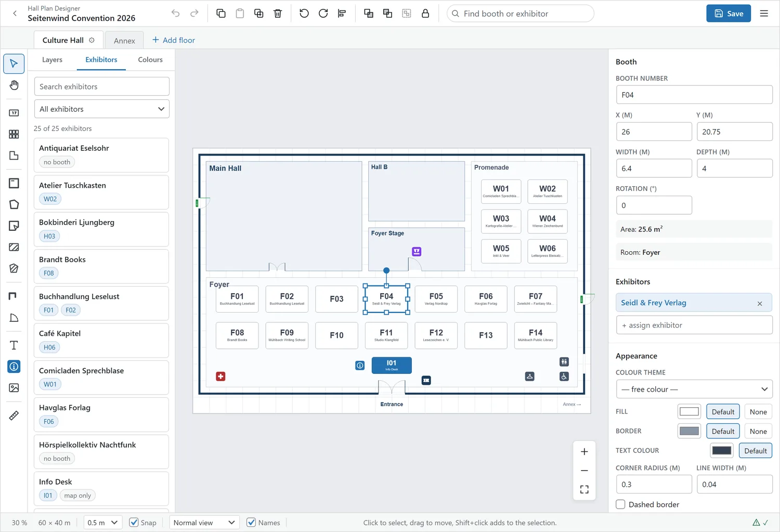Toggle the Names checkbox
The width and height of the screenshot is (780, 532).
(x=251, y=523)
